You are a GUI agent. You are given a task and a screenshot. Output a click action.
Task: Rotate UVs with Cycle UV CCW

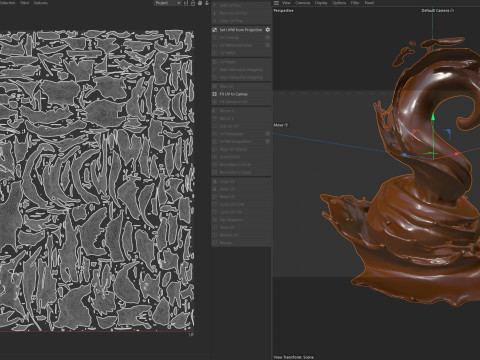[x=241, y=204]
